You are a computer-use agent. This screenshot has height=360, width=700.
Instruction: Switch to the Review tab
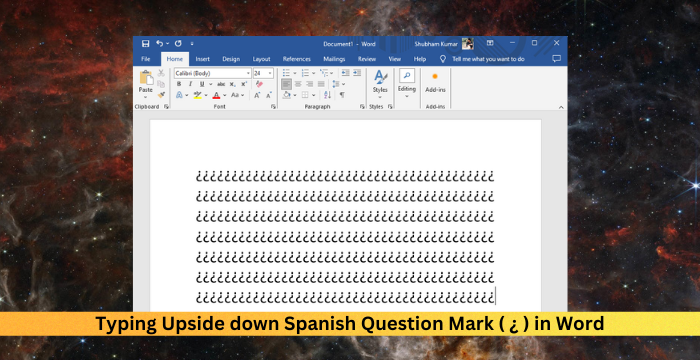[367, 59]
